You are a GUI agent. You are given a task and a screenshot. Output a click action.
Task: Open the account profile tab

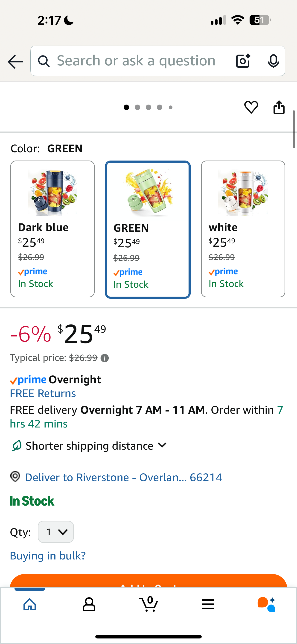[x=89, y=605]
